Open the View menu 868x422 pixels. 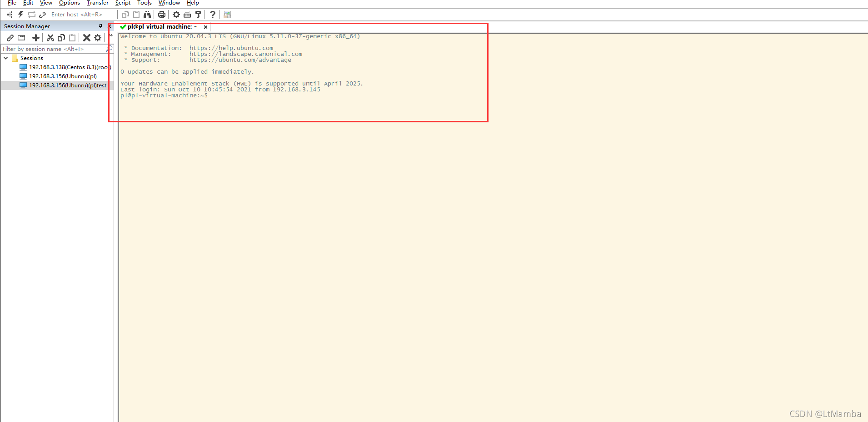46,3
